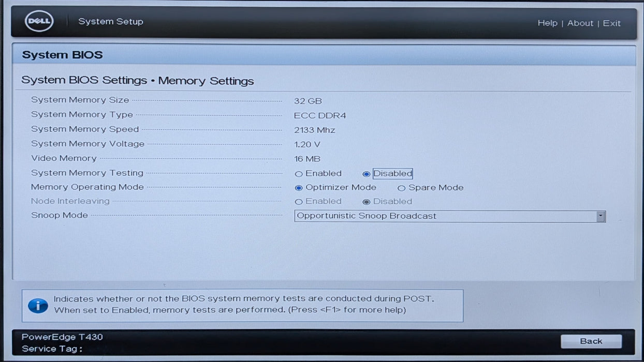644x362 pixels.
Task: Click the blue info icon
Action: [x=38, y=305]
